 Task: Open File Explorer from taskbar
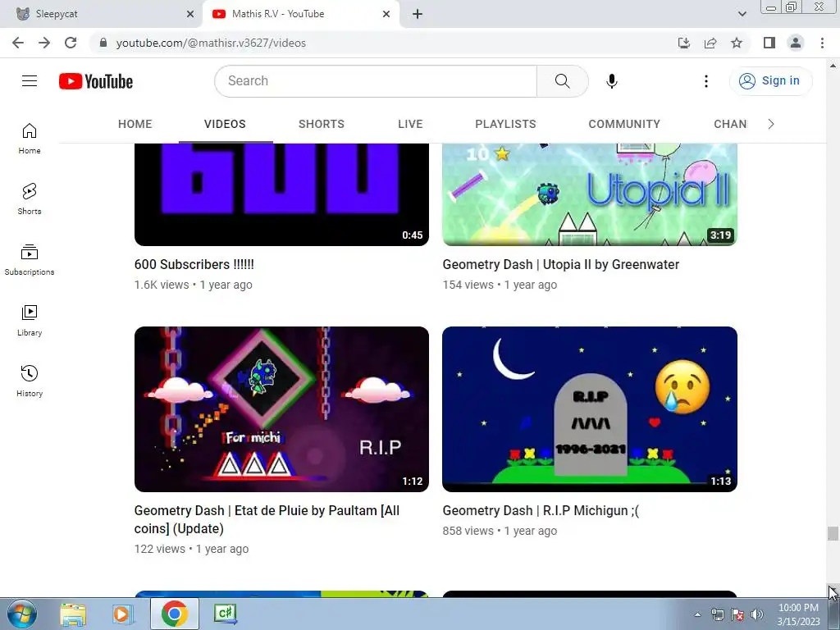[x=73, y=614]
